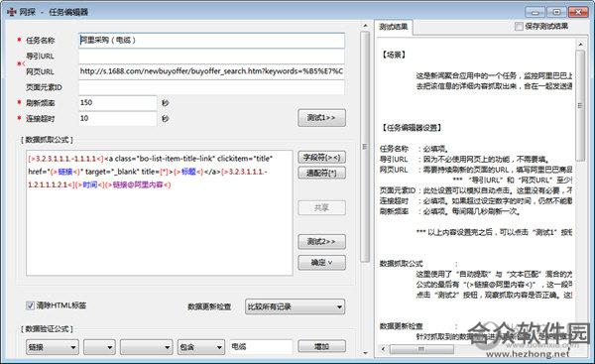Switch to the 测试结果 tab
This screenshot has width=595, height=364.
(394, 27)
